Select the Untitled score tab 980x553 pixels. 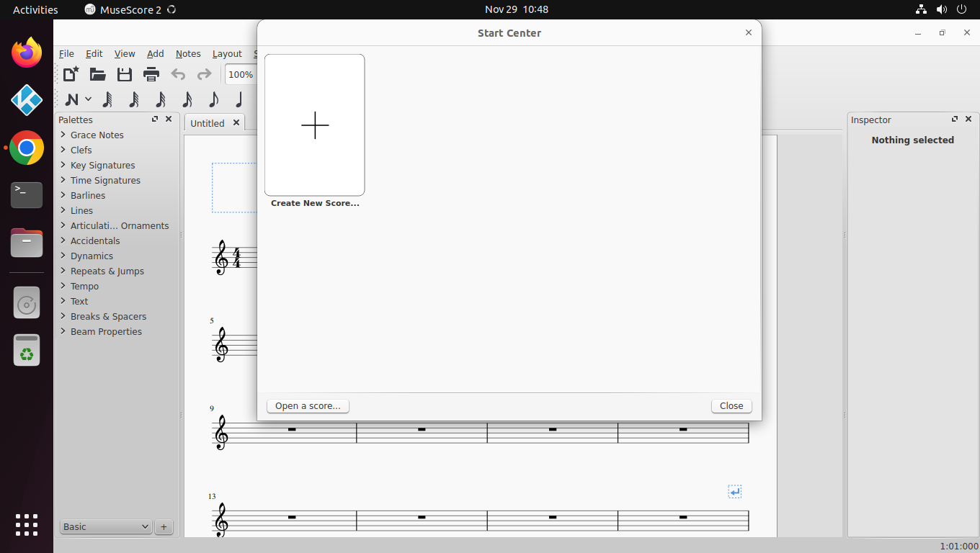click(208, 122)
